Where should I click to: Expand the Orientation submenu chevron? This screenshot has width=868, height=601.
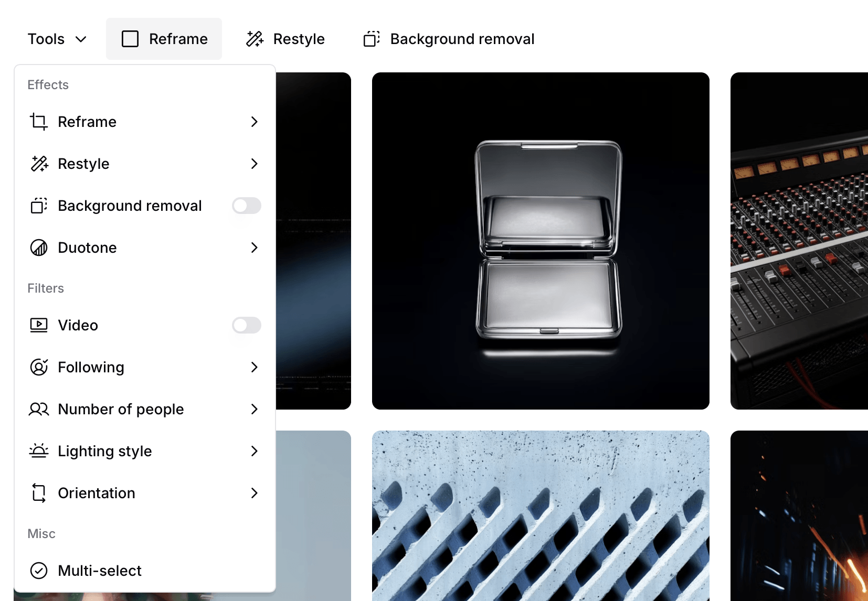coord(255,493)
